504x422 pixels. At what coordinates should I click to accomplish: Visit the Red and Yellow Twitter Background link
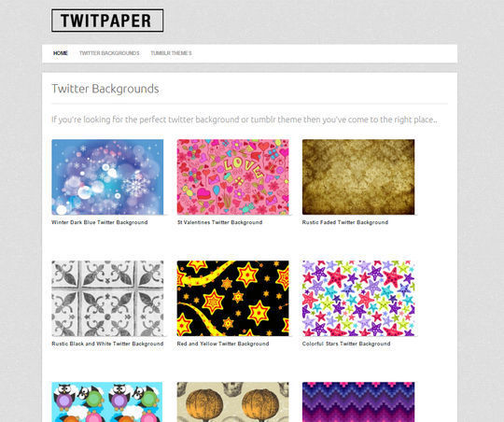223,344
